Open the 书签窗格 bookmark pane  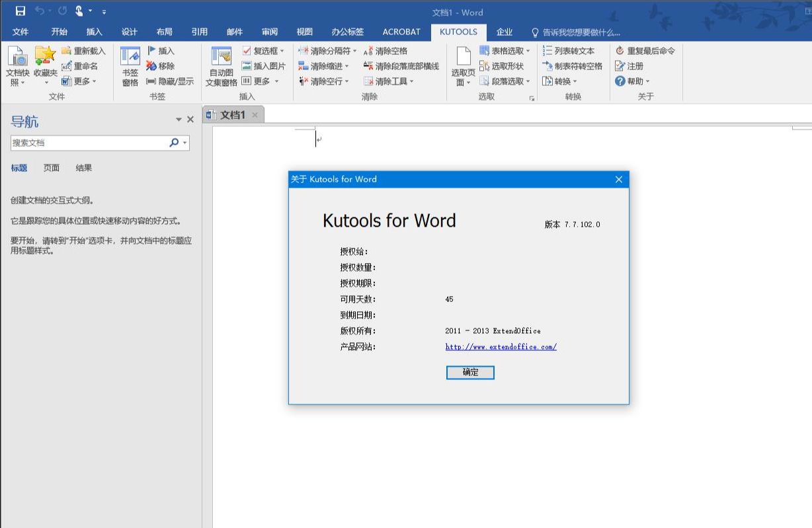pyautogui.click(x=130, y=57)
